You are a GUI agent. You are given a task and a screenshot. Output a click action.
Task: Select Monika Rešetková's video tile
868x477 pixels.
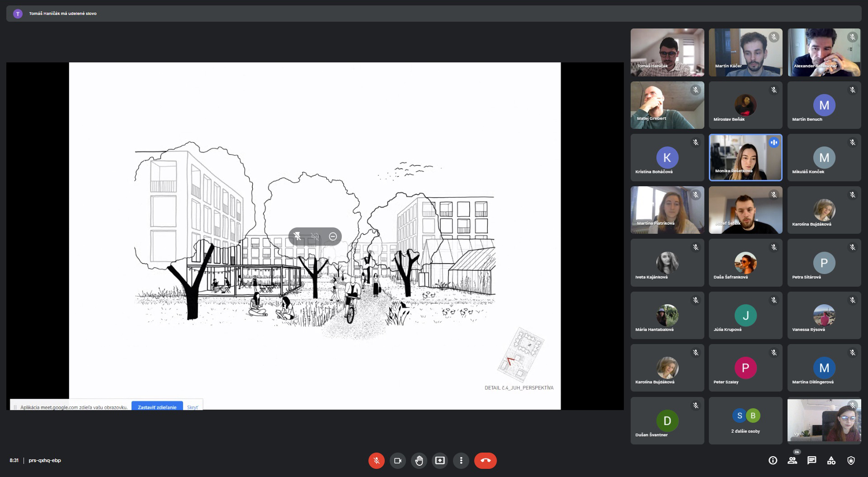[x=745, y=157]
